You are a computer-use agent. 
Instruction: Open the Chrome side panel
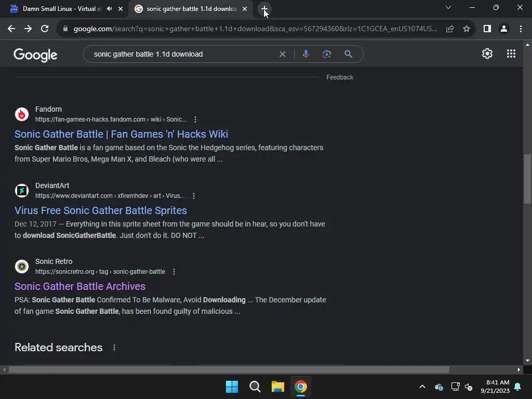click(487, 29)
